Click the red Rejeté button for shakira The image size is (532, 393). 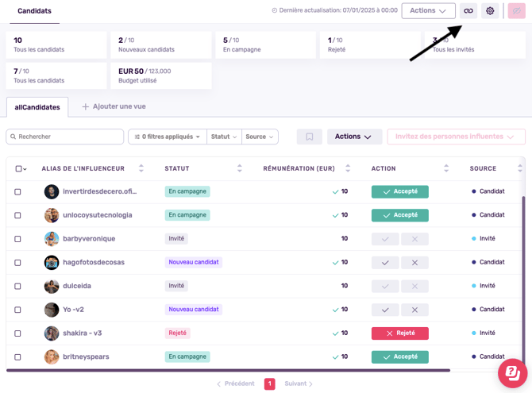(x=399, y=333)
